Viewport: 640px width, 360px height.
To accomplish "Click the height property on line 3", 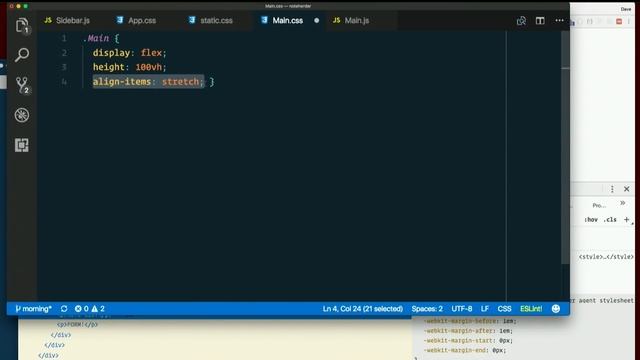I will 109,67.
